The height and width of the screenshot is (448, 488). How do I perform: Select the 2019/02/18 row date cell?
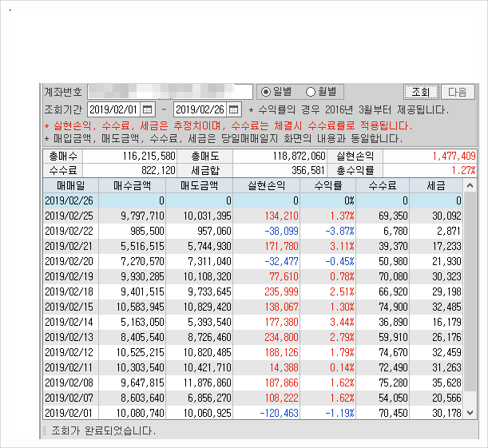[x=71, y=291]
